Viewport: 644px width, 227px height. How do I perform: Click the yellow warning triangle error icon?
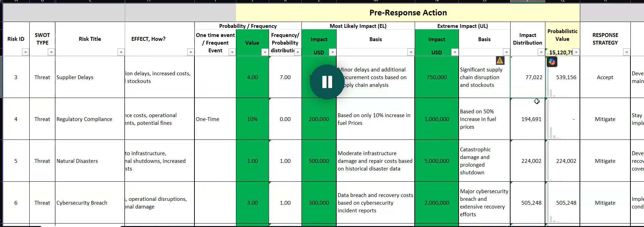(500, 61)
